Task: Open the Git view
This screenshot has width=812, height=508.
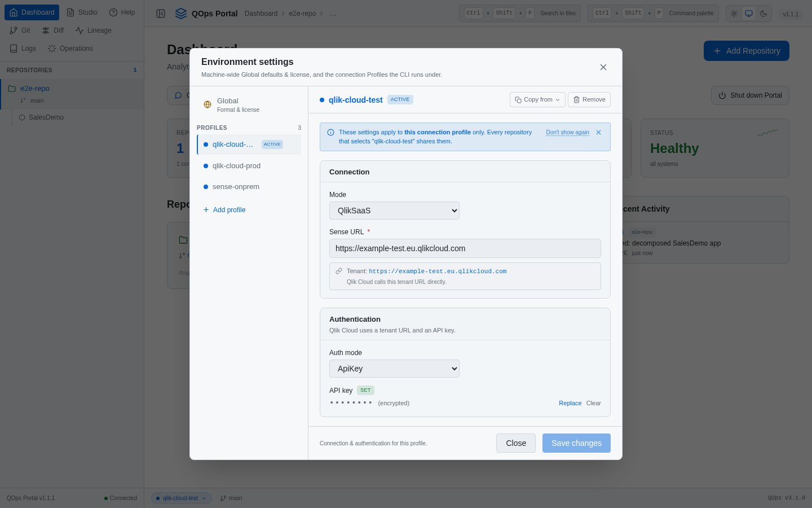Action: (x=20, y=30)
